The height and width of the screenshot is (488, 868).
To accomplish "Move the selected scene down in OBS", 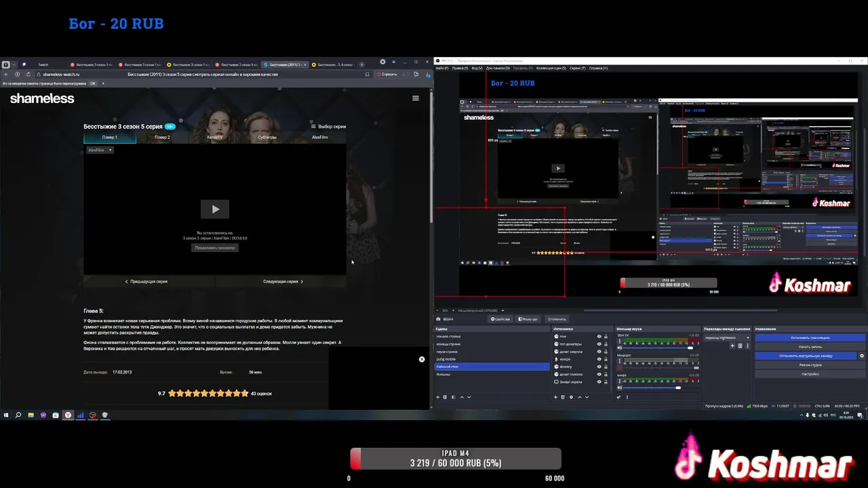I will coord(469,396).
